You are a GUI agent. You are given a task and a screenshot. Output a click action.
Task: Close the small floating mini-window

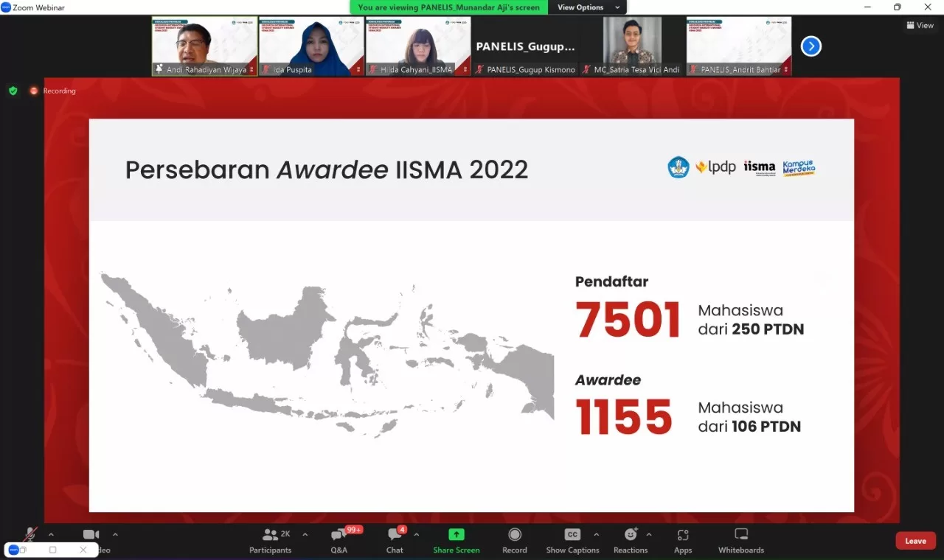(x=83, y=550)
